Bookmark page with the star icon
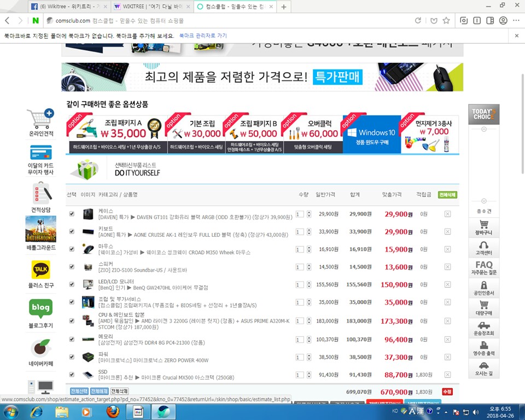This screenshot has height=420, width=525. [446, 20]
